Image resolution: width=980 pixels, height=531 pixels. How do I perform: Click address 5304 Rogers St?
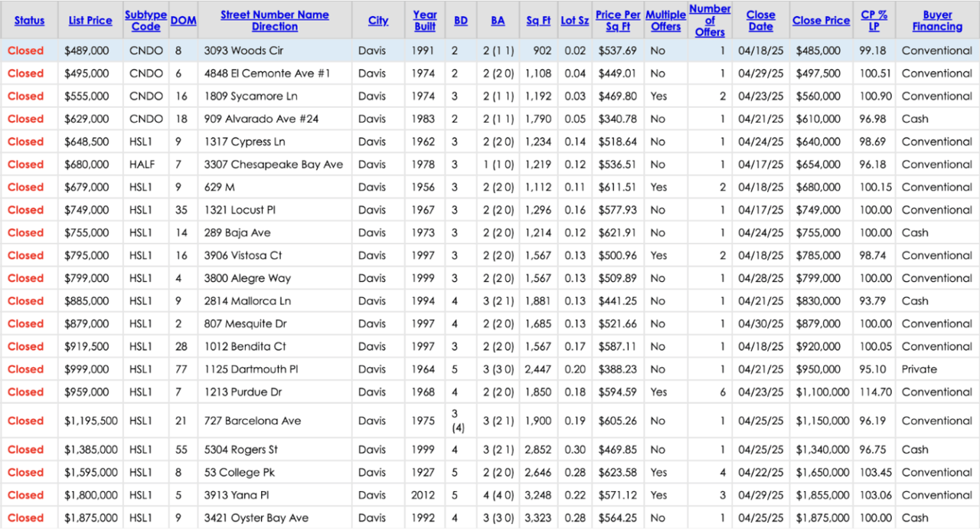(241, 450)
